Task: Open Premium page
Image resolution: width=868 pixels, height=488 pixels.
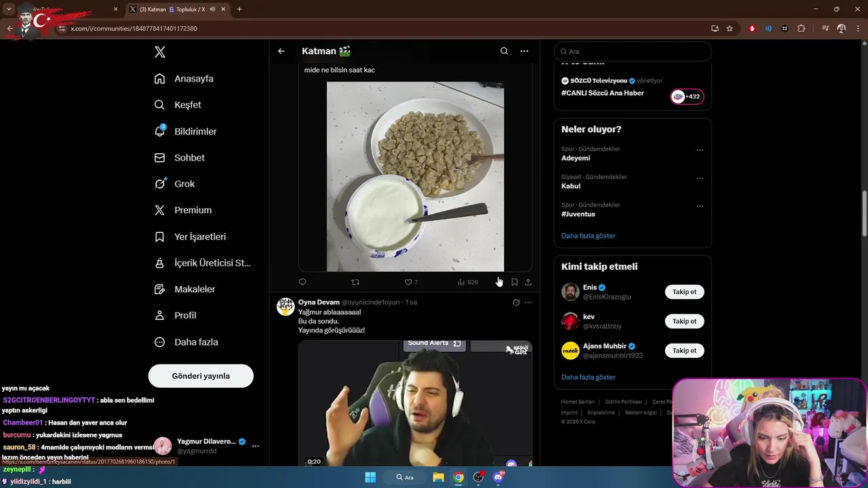Action: tap(183, 210)
